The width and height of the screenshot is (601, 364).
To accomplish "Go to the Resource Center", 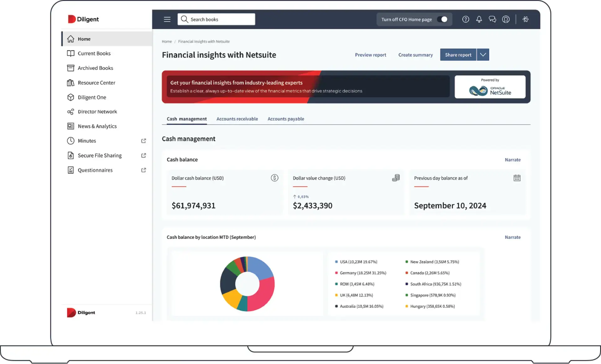I will (x=96, y=83).
